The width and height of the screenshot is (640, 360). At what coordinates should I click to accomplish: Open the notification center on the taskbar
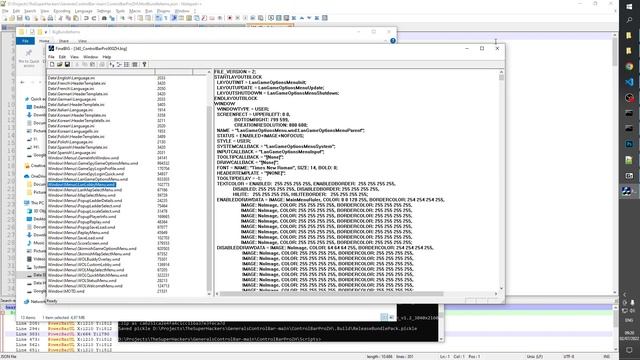629,350
